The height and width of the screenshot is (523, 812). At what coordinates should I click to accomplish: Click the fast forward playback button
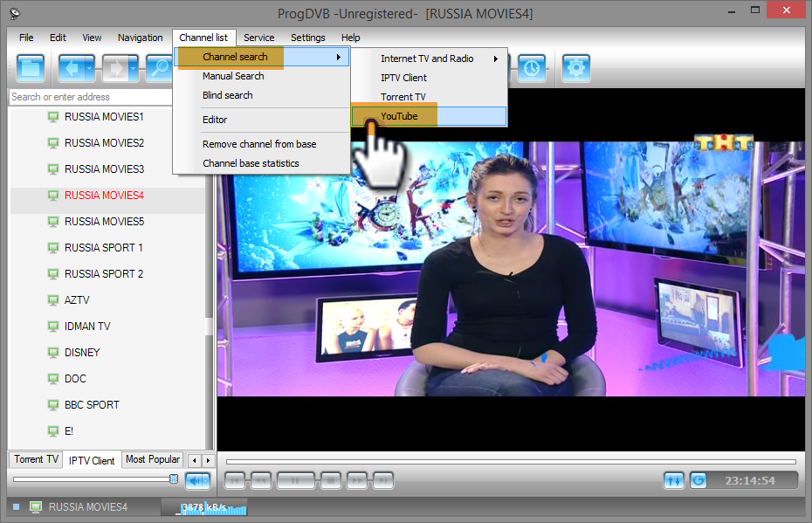357,480
